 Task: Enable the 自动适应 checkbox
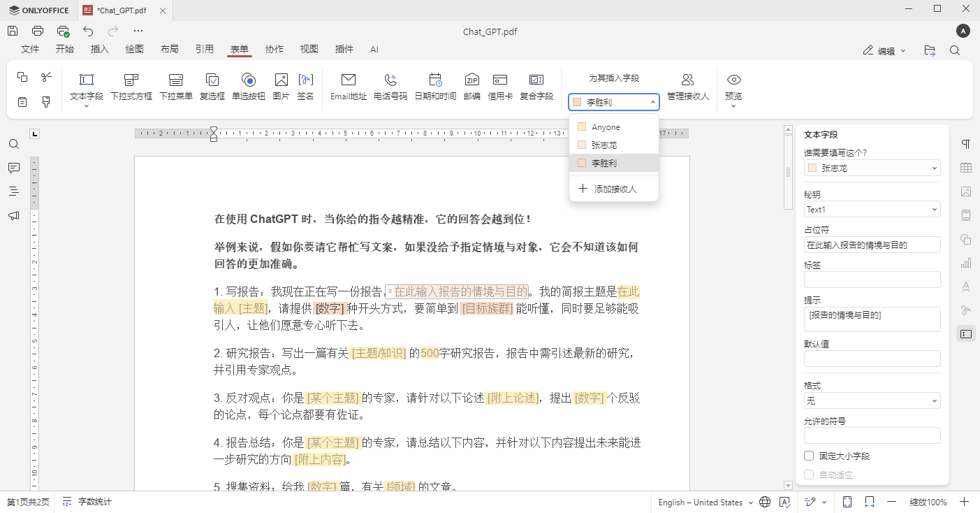[808, 473]
